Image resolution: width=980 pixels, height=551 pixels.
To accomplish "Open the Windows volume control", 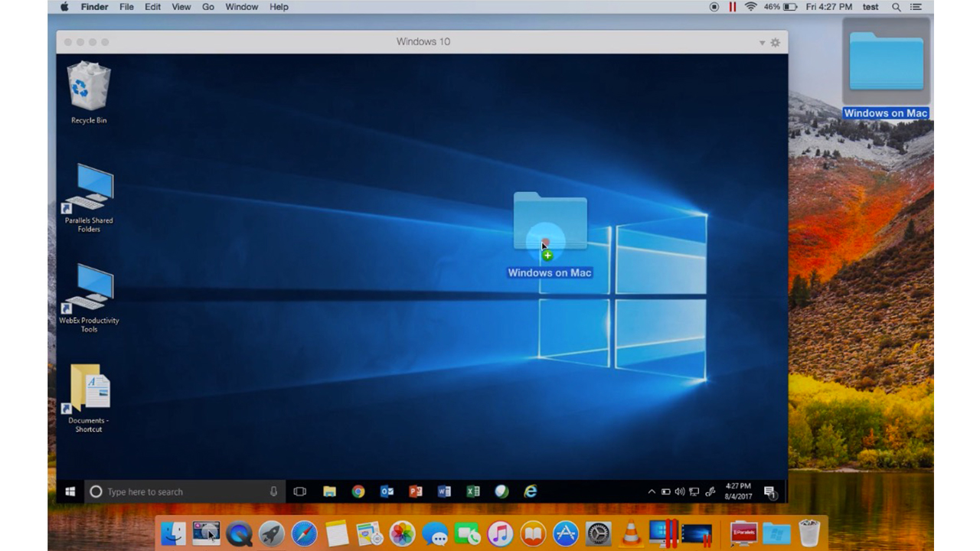I will (x=680, y=491).
